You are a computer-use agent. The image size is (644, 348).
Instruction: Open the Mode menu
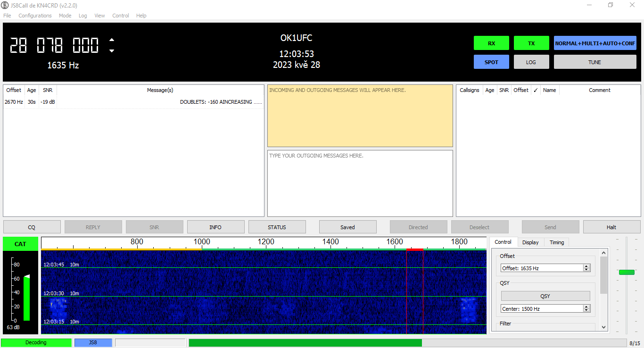coord(65,16)
